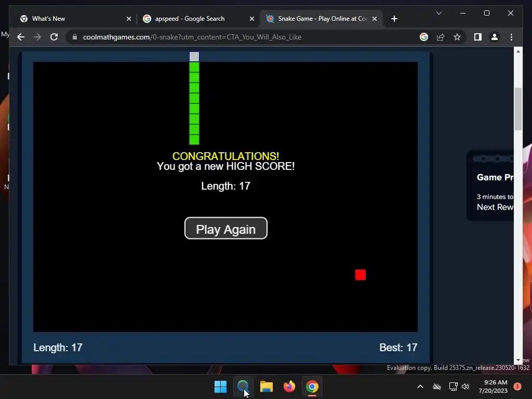
Task: Open the Windows Start menu
Action: click(220, 387)
